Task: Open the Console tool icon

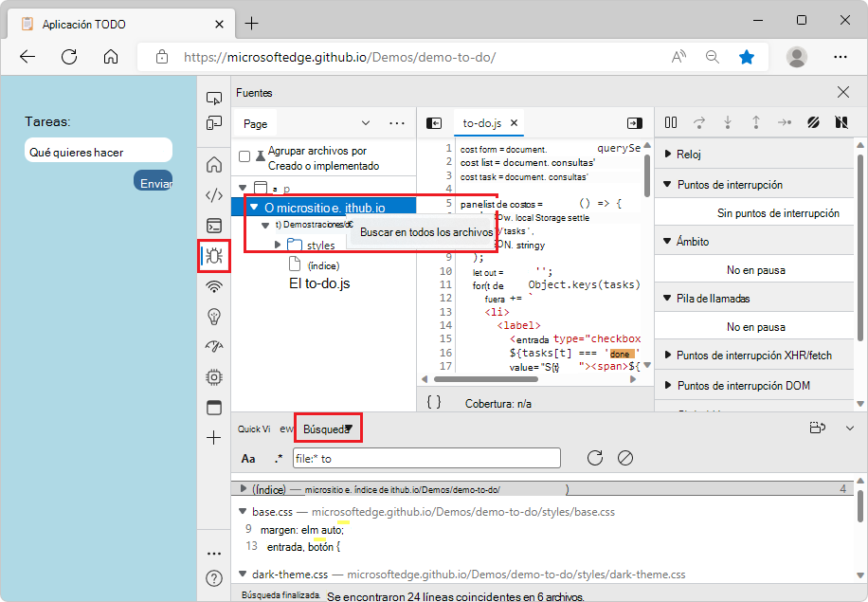Action: [213, 226]
